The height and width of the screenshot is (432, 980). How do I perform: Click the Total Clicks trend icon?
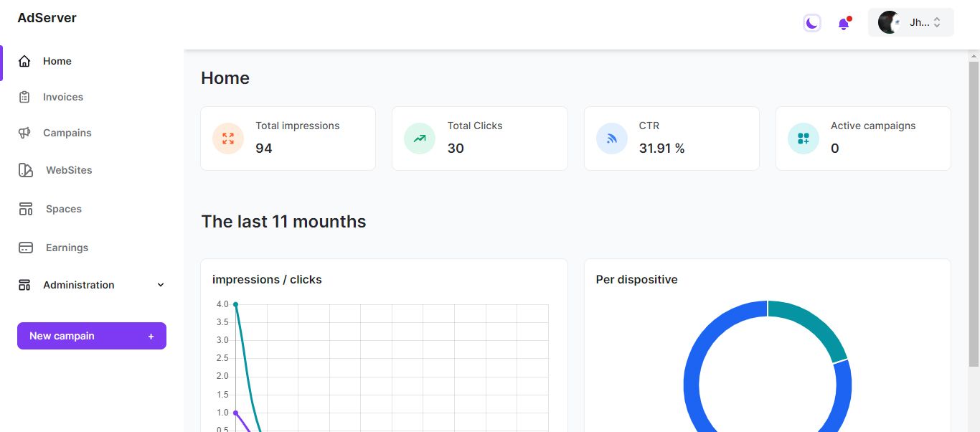[420, 138]
